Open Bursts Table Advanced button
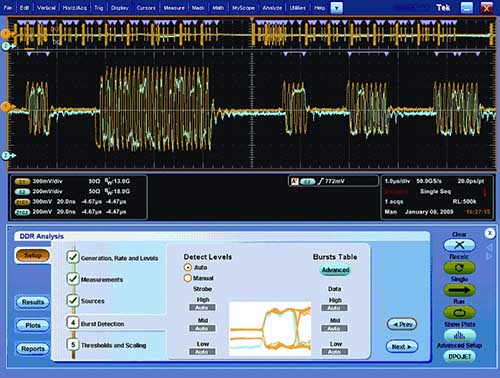The width and height of the screenshot is (500, 378). (335, 270)
